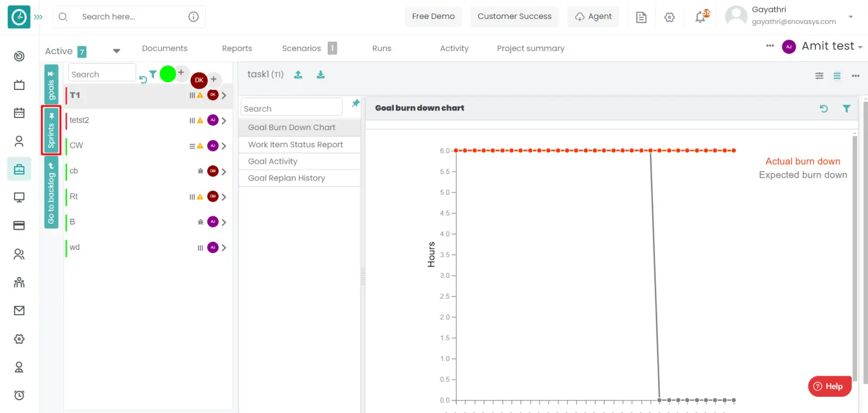868x413 pixels.
Task: Open the mail icon in left sidebar
Action: (x=19, y=311)
